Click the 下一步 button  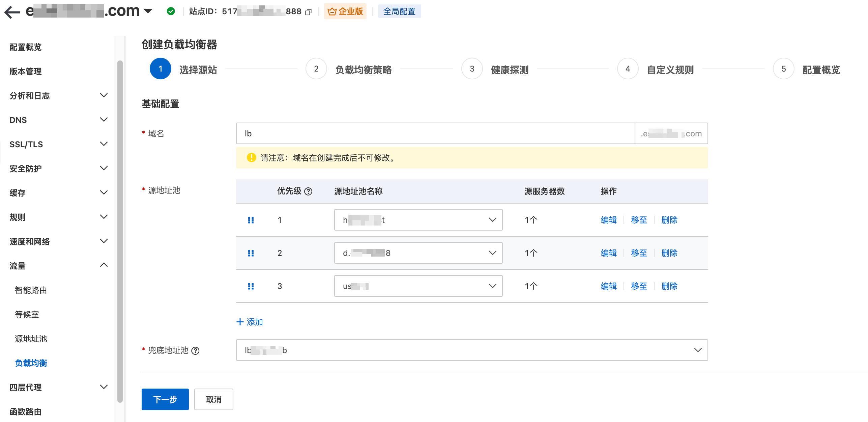[x=165, y=399]
